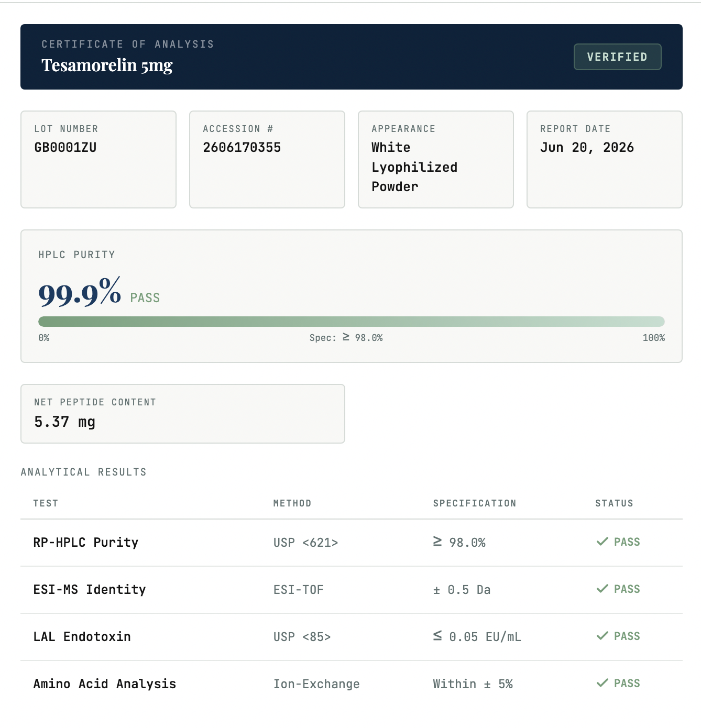Select the Lot Number card GB0001ZU
This screenshot has width=701, height=728.
[98, 159]
